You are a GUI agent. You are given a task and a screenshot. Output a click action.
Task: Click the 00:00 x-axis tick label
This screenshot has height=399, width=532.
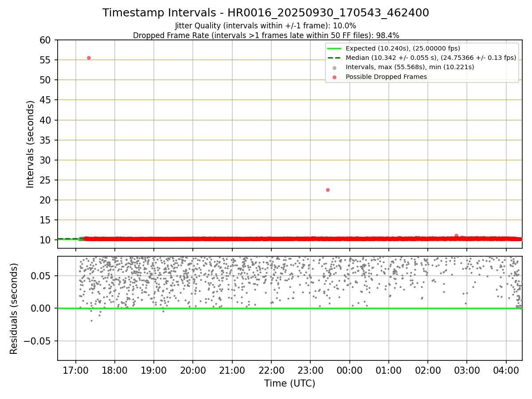click(x=349, y=370)
